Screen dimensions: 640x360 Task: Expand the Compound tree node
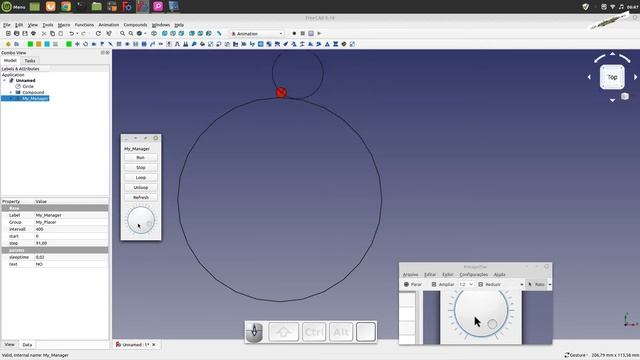(11, 92)
